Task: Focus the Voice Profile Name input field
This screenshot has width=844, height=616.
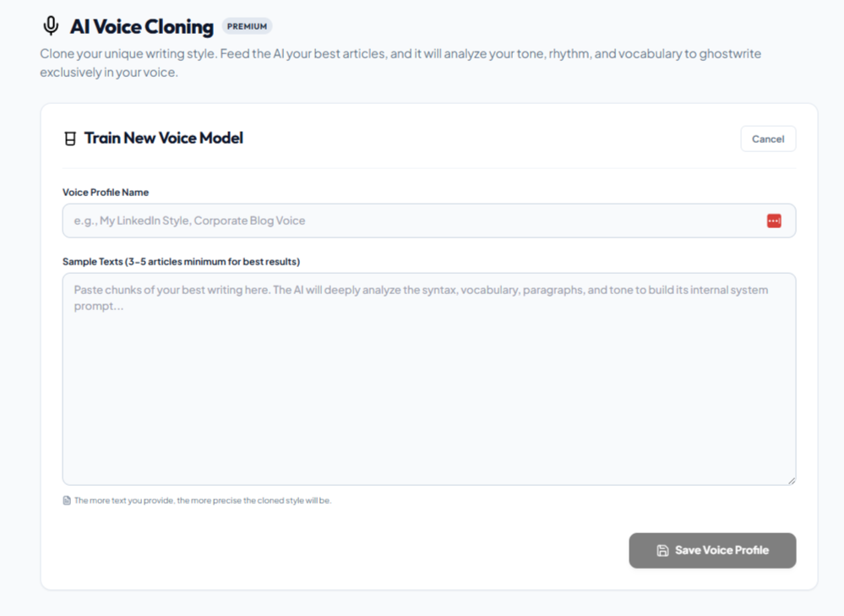Action: coord(429,221)
